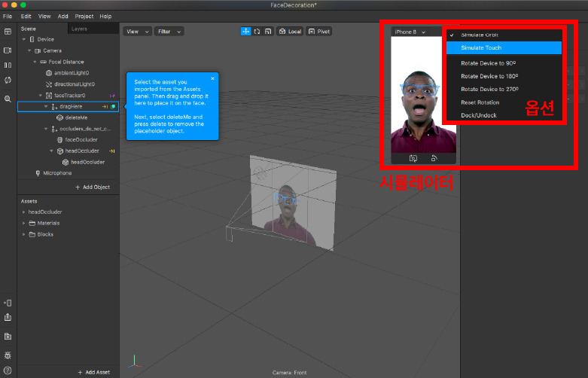
Task: Open the iPhone 8 device dropdown
Action: [410, 32]
